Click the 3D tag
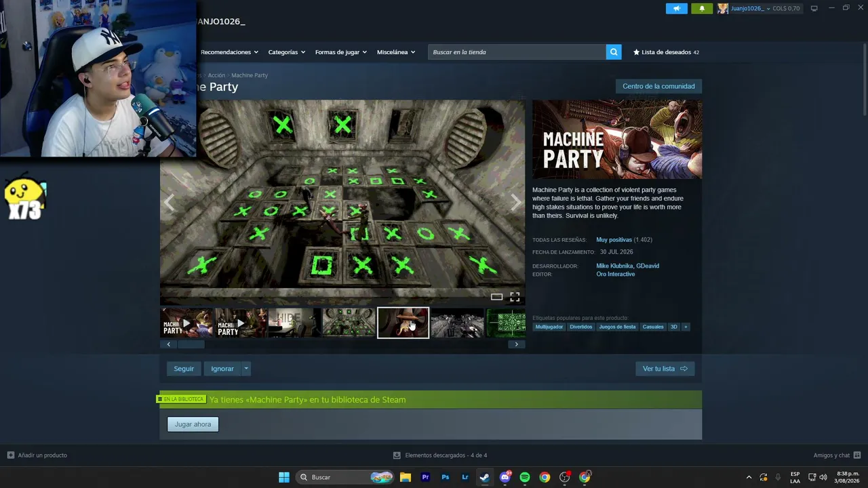 coord(674,327)
